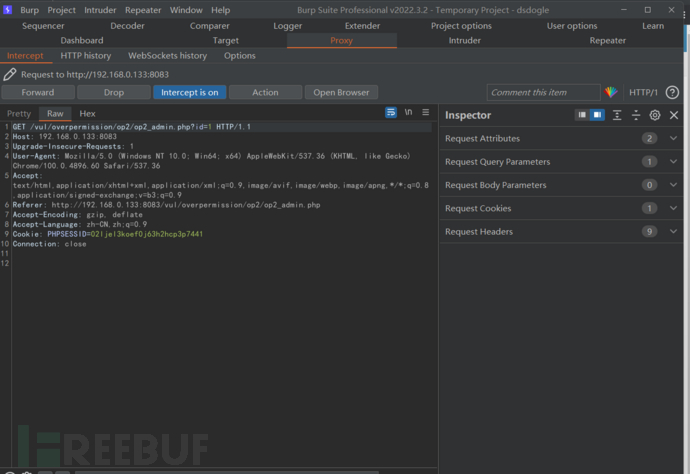
Task: Select the Inspector left-docked layout icon
Action: tap(582, 115)
